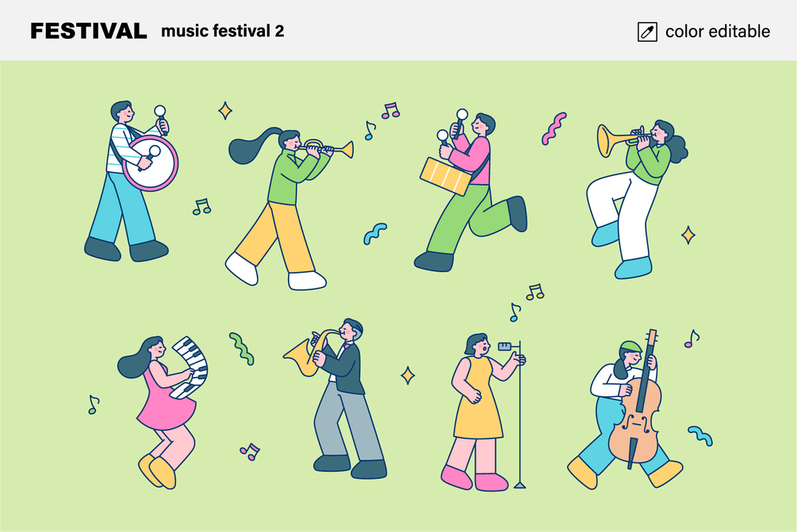Click the music festival 2 subtitle
797x532 pixels.
(223, 31)
